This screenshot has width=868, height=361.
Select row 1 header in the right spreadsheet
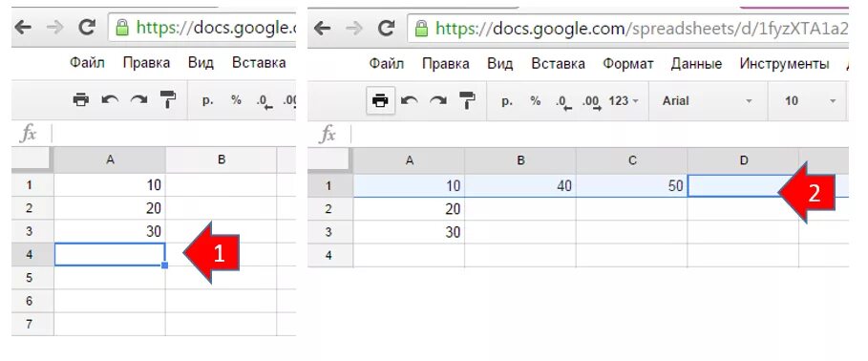(330, 186)
